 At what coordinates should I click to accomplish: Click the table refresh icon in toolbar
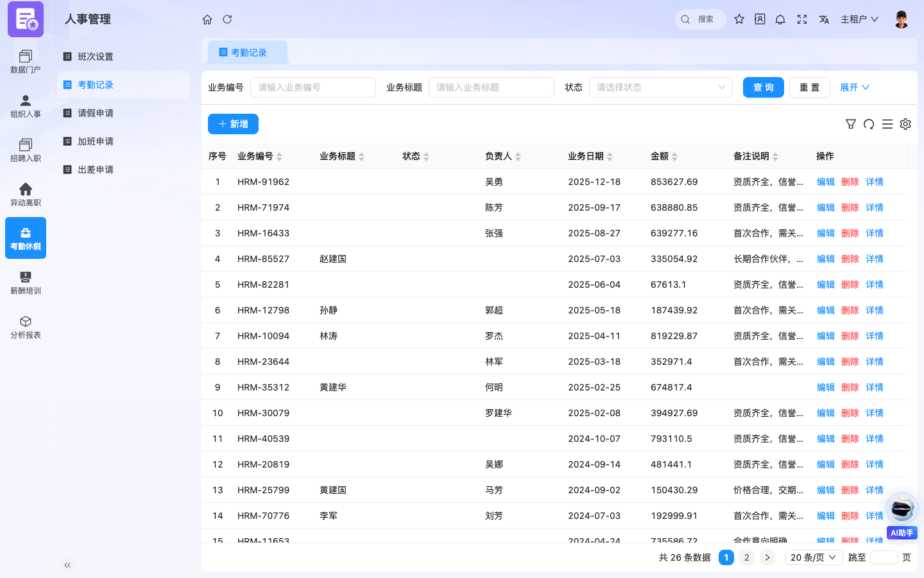[869, 124]
